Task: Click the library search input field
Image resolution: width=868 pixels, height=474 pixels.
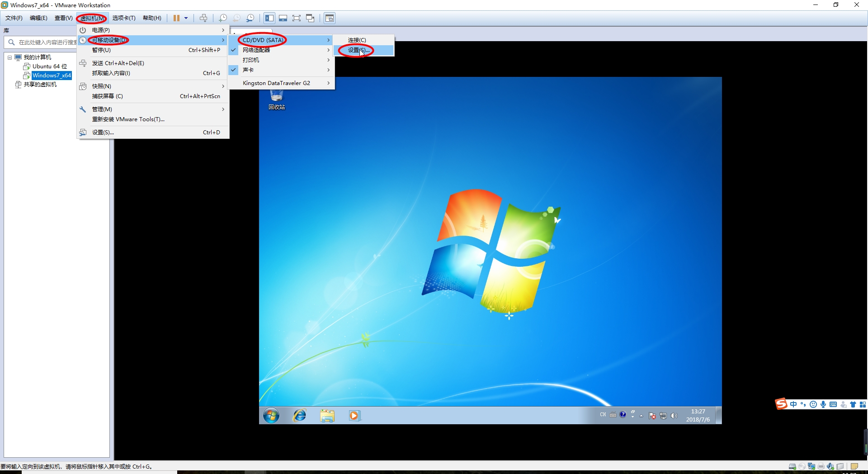Action: click(x=47, y=42)
